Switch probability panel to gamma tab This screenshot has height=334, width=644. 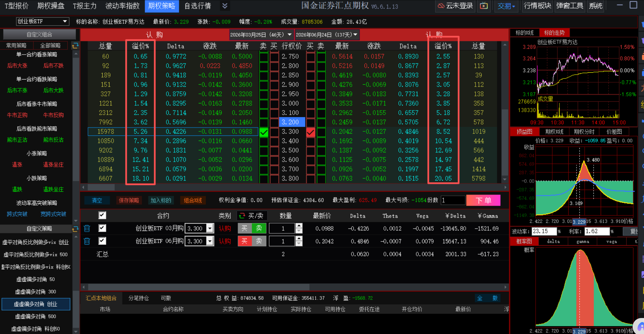pos(583,241)
